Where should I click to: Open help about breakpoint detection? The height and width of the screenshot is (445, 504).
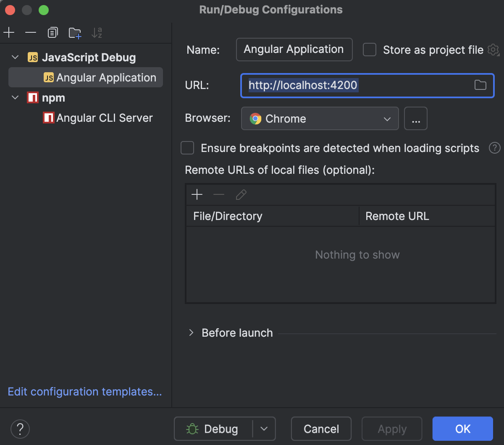(x=494, y=148)
